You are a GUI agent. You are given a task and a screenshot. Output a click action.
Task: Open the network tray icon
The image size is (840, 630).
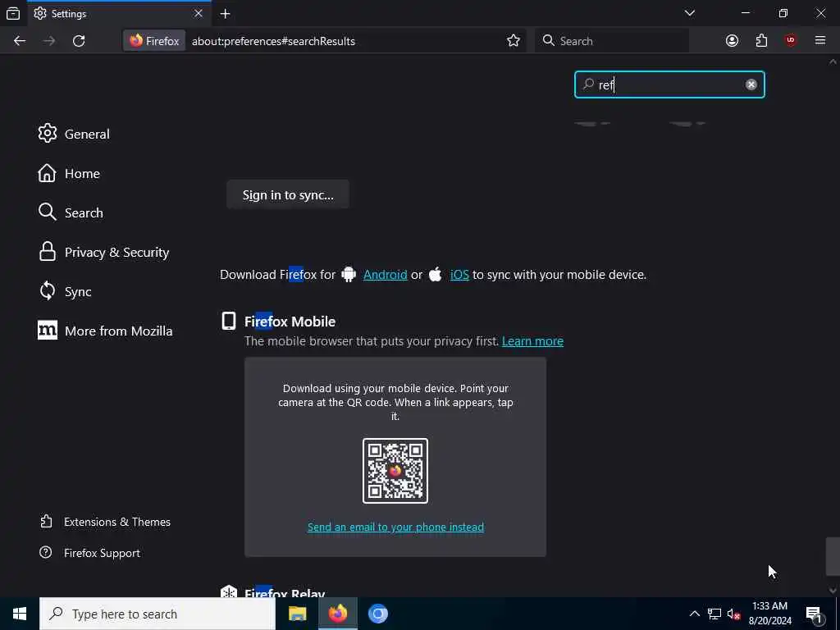click(x=714, y=614)
